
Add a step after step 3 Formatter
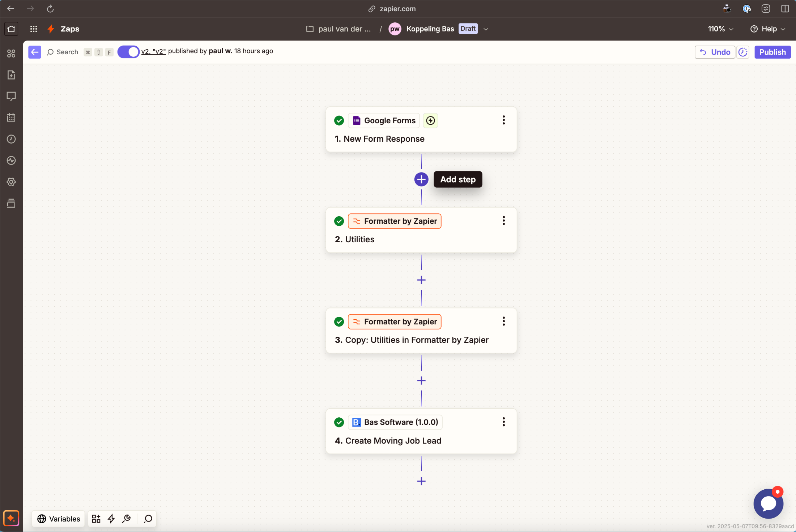[421, 380]
